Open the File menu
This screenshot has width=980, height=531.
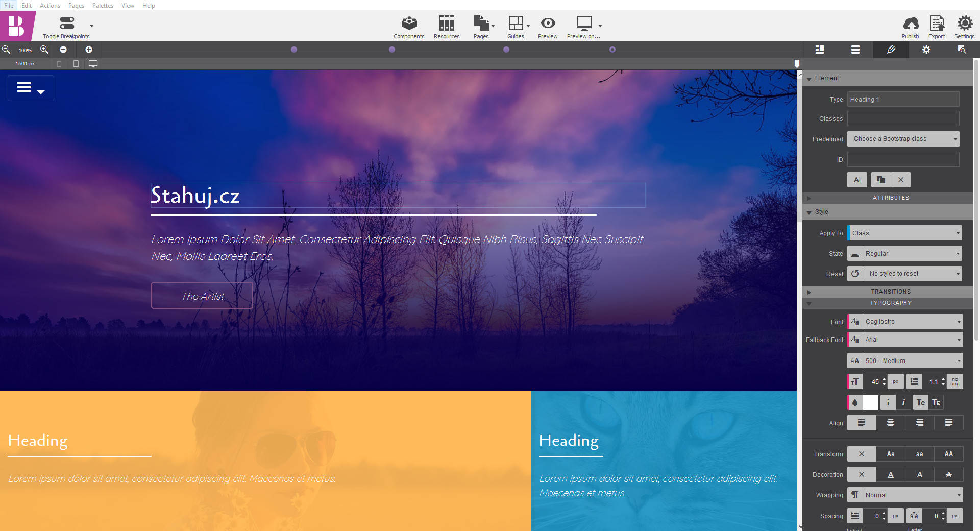pyautogui.click(x=9, y=6)
